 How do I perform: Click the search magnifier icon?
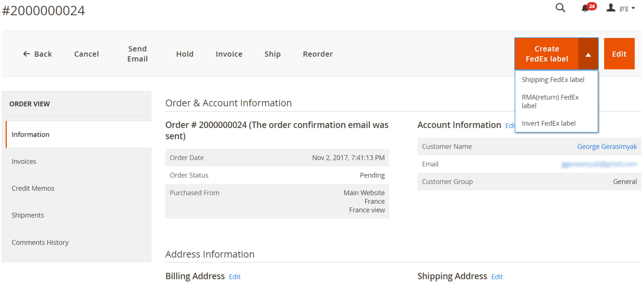pos(560,8)
